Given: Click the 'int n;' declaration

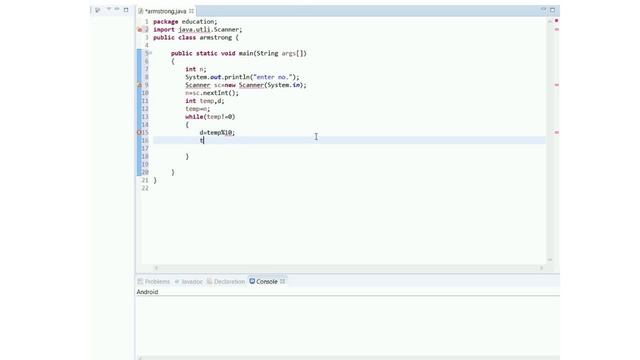Looking at the screenshot, I should click(196, 69).
